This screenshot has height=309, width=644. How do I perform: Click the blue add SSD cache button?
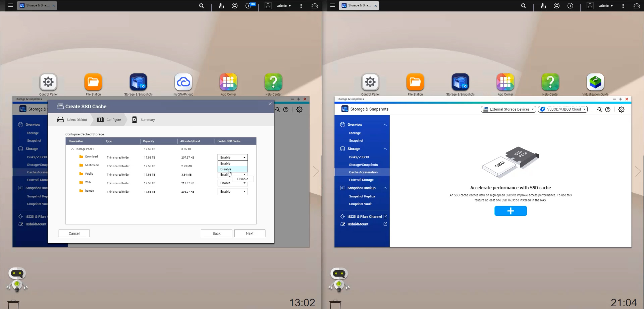(x=510, y=211)
